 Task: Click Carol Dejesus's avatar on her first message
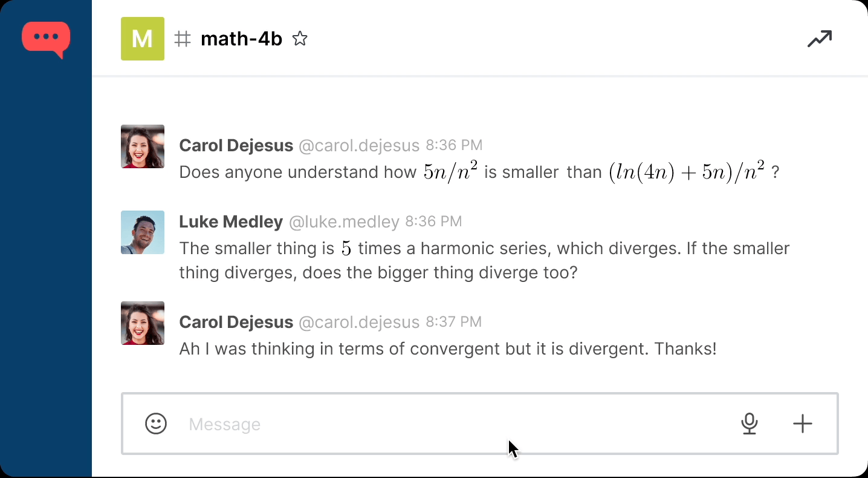pos(143,146)
